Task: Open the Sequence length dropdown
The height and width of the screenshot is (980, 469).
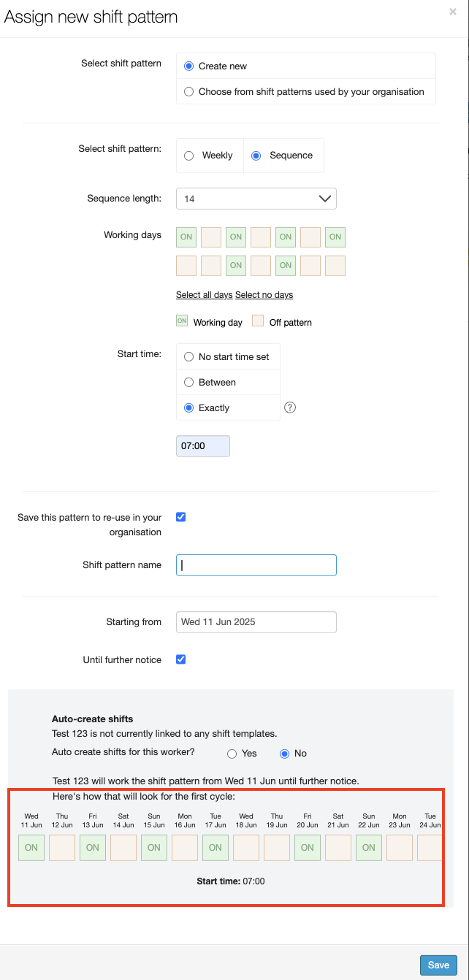Action: click(256, 199)
